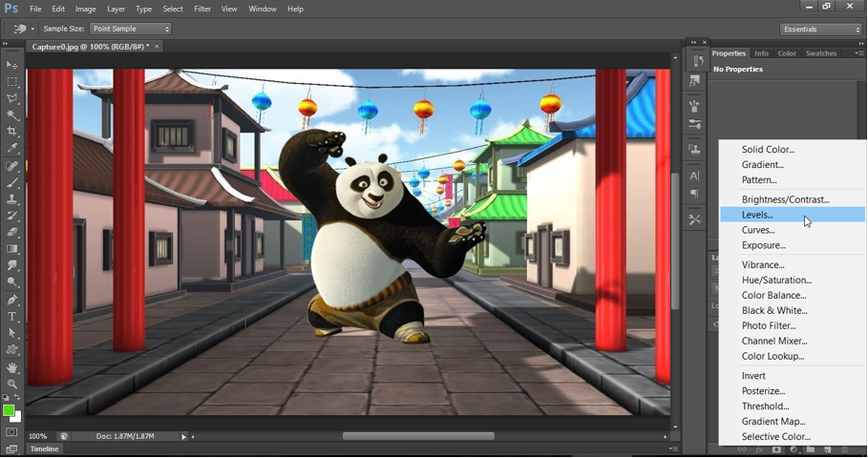The image size is (868, 458).
Task: Swap foreground and background colors
Action: point(18,397)
